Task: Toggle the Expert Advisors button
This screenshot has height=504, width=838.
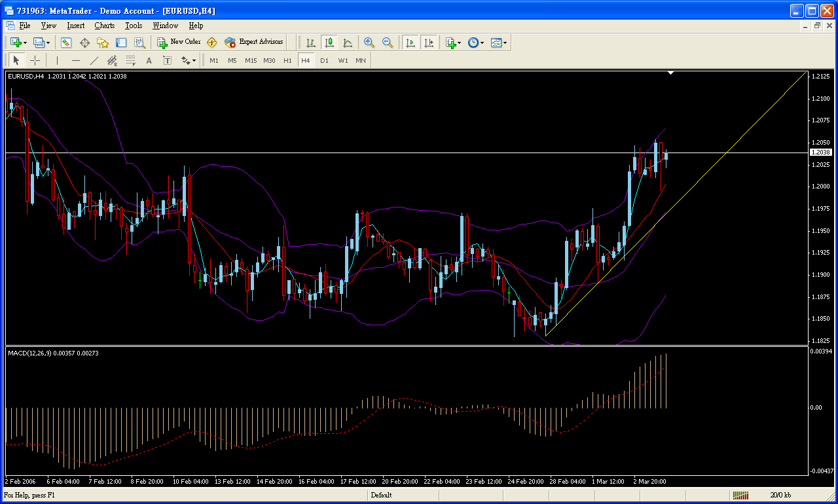Action: tap(253, 43)
